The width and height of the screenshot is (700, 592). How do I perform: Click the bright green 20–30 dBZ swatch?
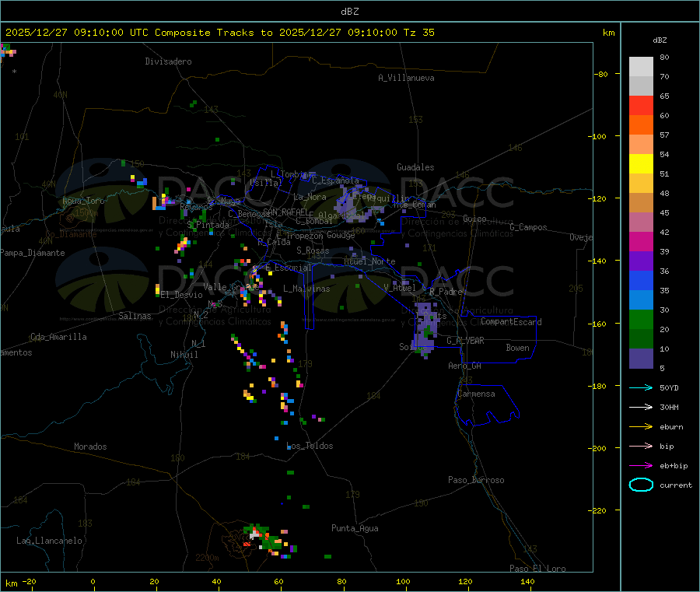click(x=641, y=320)
